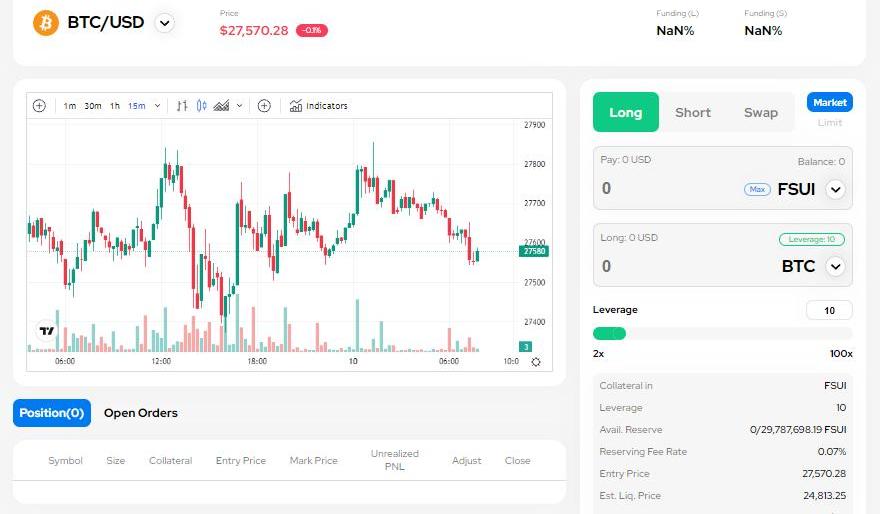Select the candlestick chart style icon
The width and height of the screenshot is (880, 514).
pos(201,106)
